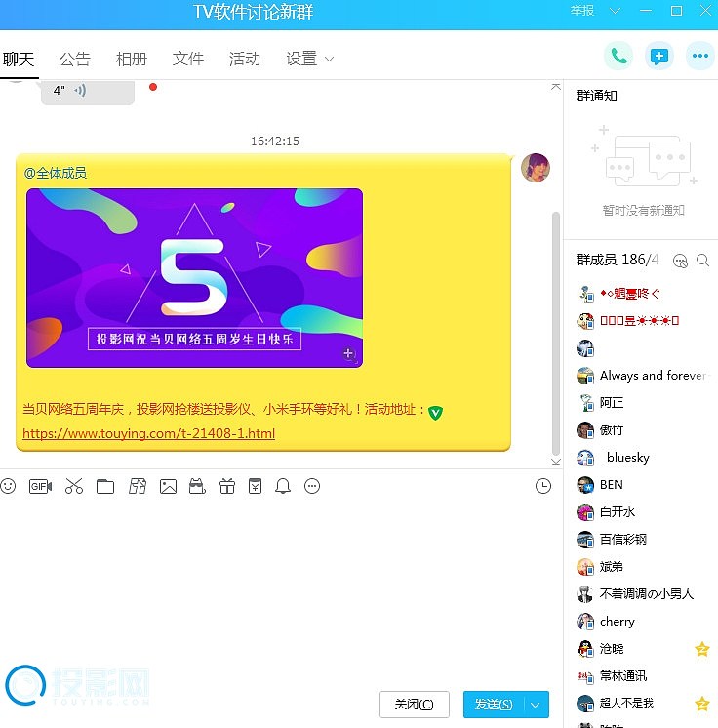Click the 关闭(C) button

point(414,705)
